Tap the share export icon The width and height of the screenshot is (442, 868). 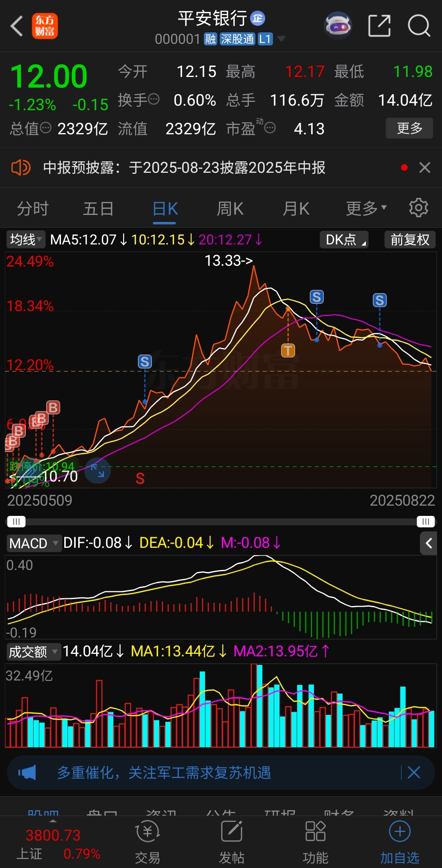pos(379,26)
